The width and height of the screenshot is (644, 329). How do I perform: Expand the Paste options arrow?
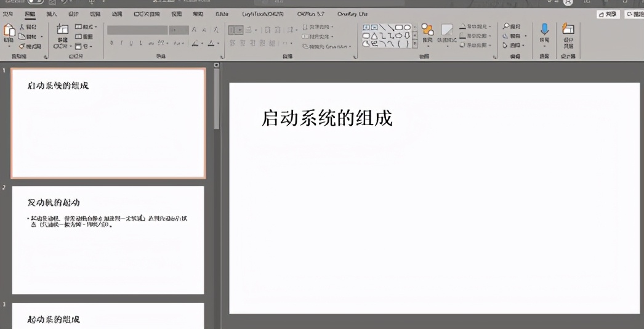9,46
